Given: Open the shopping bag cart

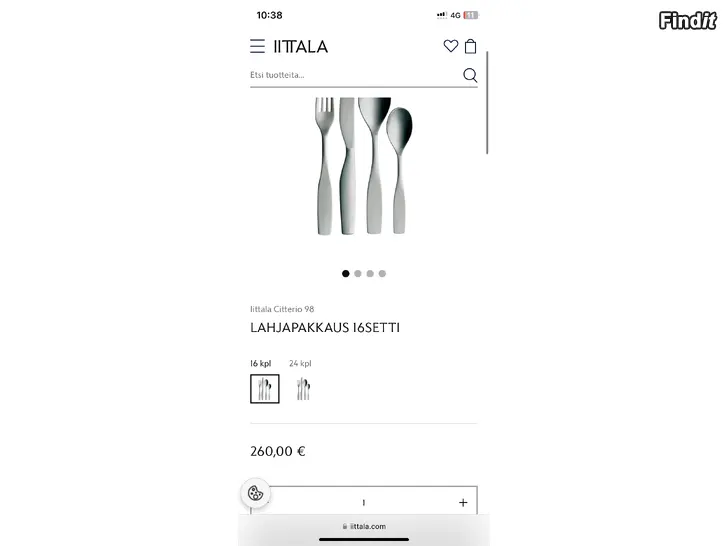Looking at the screenshot, I should pos(470,46).
